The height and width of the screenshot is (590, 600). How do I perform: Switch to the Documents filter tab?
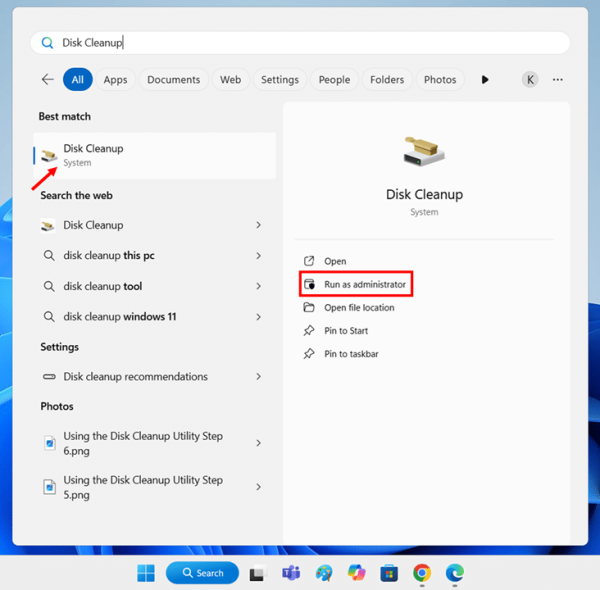point(174,80)
